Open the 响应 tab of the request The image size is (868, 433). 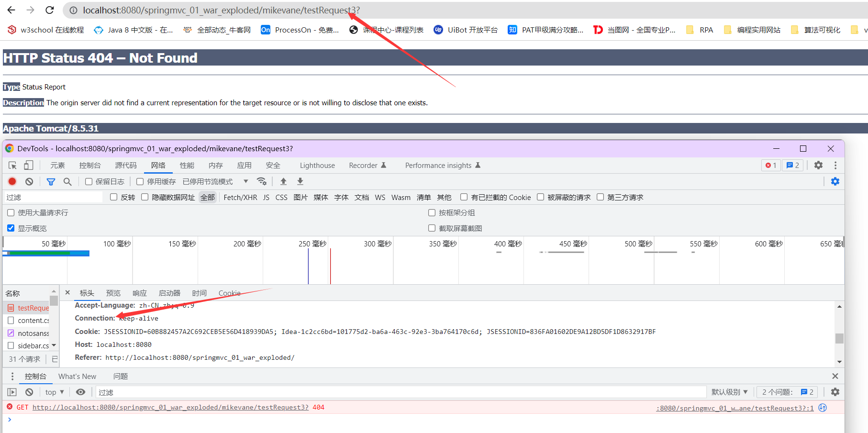tap(140, 293)
